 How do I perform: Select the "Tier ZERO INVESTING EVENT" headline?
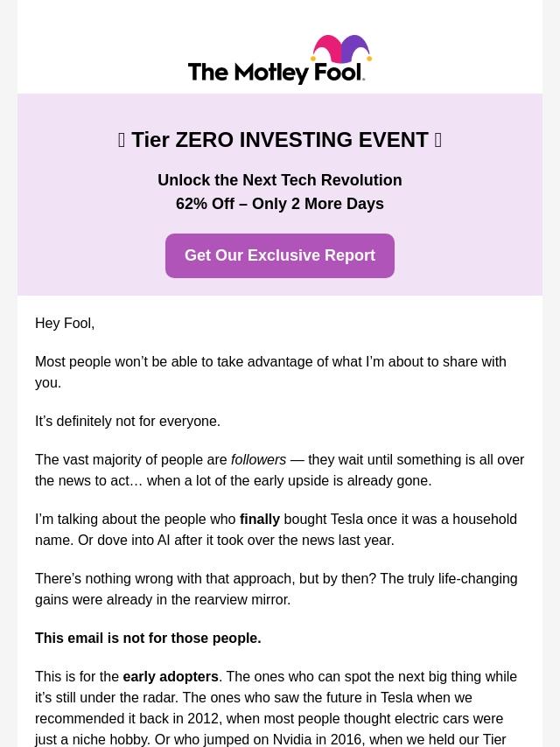(x=280, y=140)
